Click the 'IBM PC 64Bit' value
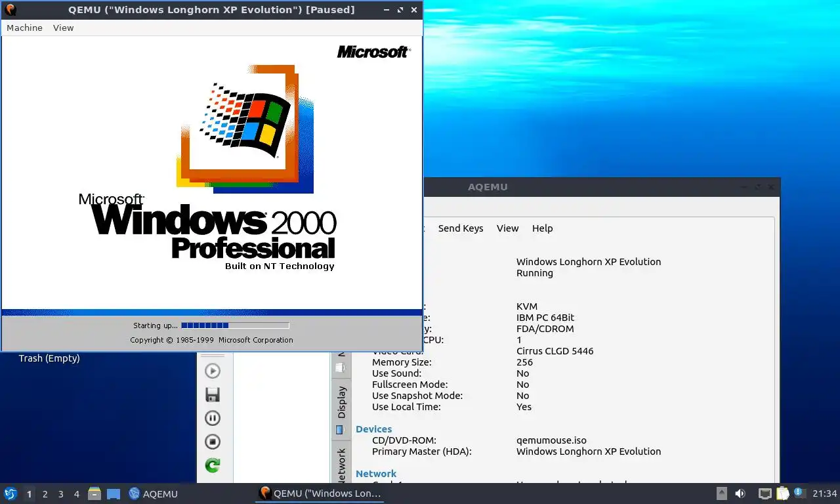The width and height of the screenshot is (840, 504). pyautogui.click(x=545, y=318)
